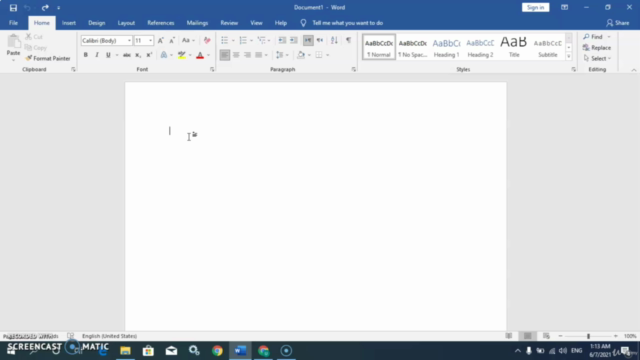The height and width of the screenshot is (360, 640).
Task: Click Format Painter
Action: tap(48, 58)
